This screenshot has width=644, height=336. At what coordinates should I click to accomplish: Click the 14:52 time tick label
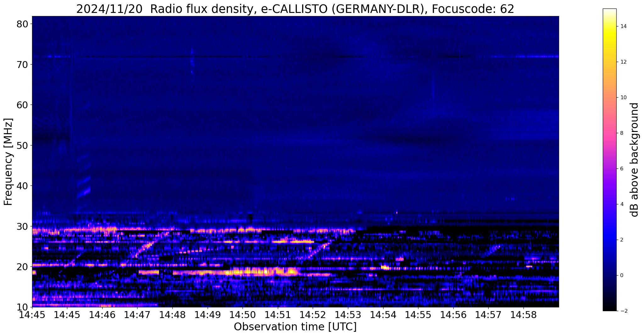(313, 315)
